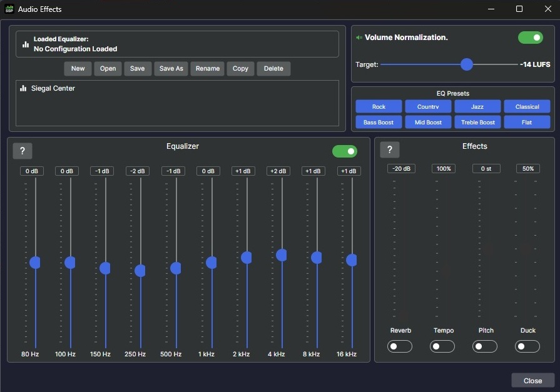Click the Save button
560x392 pixels.
coord(138,69)
